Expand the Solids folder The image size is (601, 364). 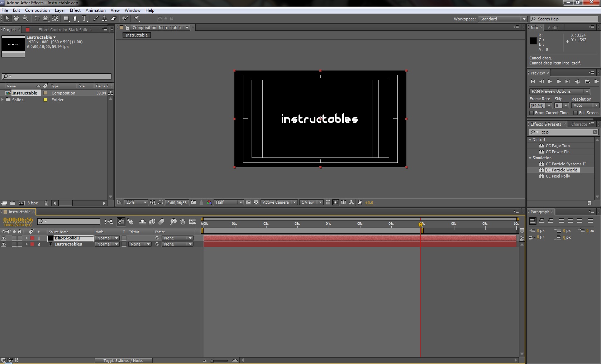[x=3, y=100]
